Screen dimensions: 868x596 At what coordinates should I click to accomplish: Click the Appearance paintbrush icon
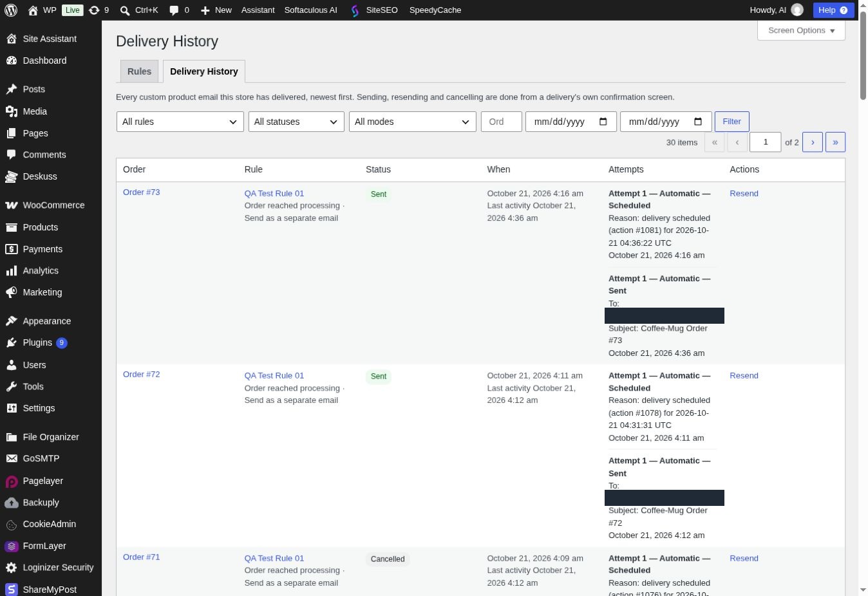(x=12, y=321)
